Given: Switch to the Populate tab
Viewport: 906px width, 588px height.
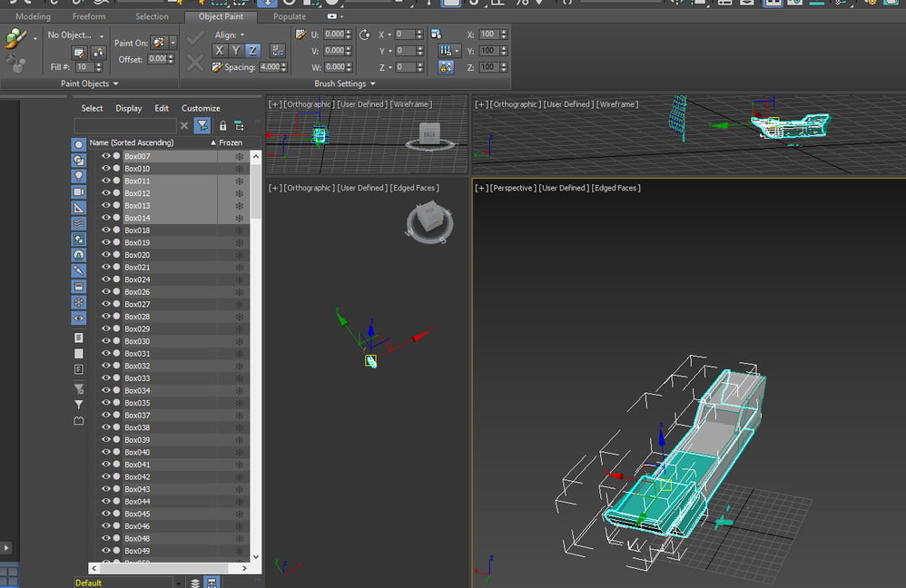Looking at the screenshot, I should [x=290, y=16].
